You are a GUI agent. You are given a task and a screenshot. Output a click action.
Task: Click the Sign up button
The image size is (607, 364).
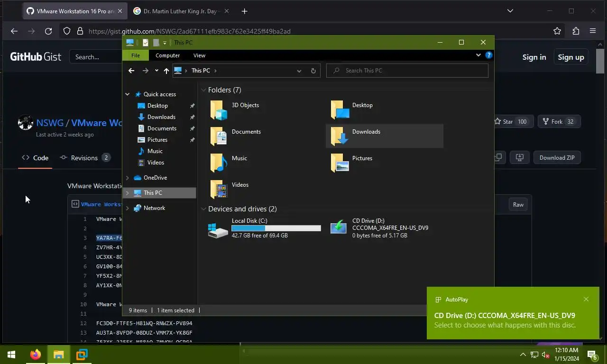click(571, 57)
